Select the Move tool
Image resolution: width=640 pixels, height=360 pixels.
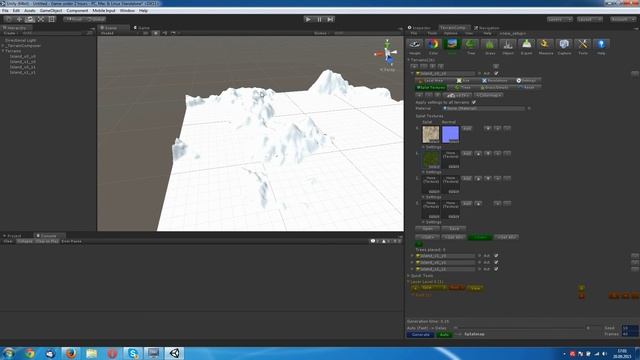point(19,19)
